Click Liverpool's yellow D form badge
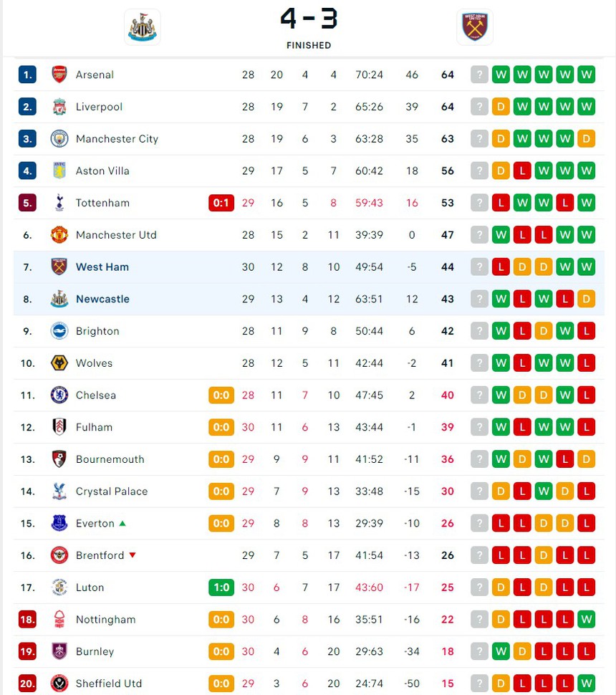 (x=501, y=107)
